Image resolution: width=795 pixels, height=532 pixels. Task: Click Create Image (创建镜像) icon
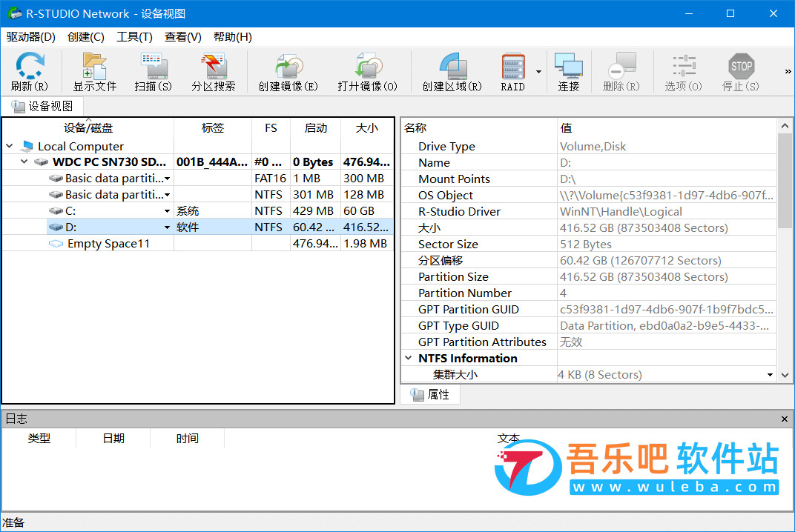click(288, 71)
